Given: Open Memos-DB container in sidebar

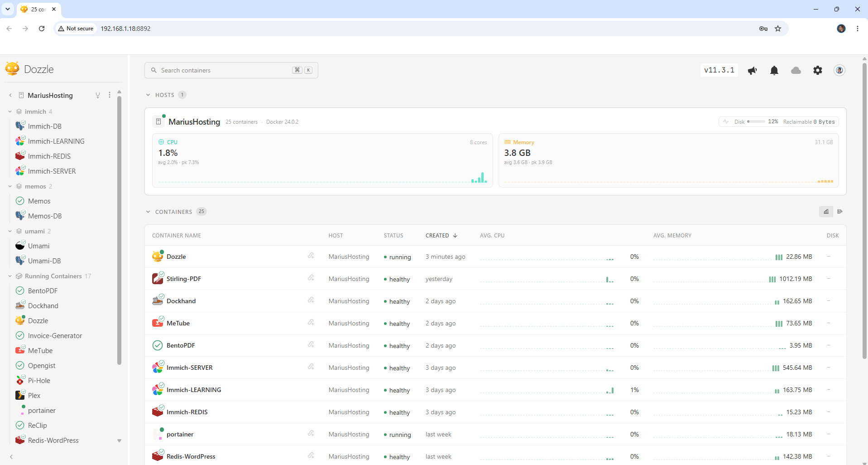Looking at the screenshot, I should click(45, 216).
